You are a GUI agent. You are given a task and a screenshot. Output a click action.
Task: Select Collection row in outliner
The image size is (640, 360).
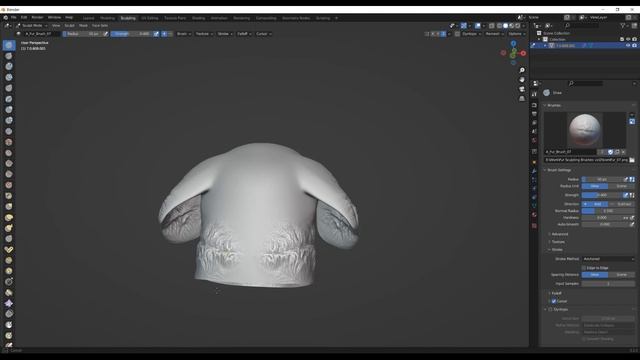coord(557,39)
